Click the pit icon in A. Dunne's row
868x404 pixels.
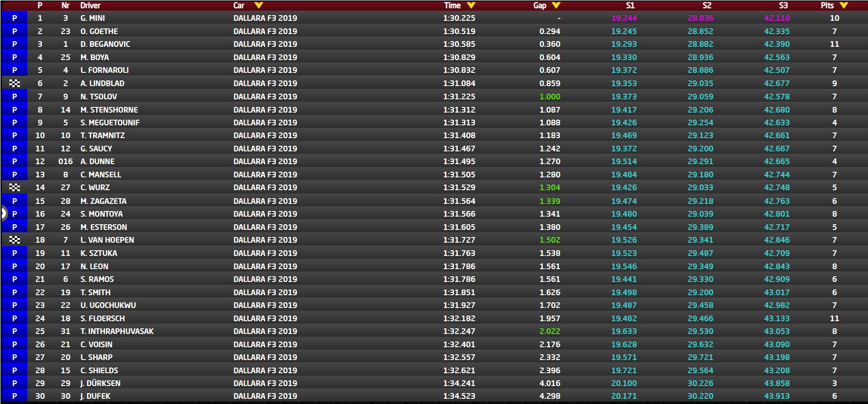[x=15, y=161]
